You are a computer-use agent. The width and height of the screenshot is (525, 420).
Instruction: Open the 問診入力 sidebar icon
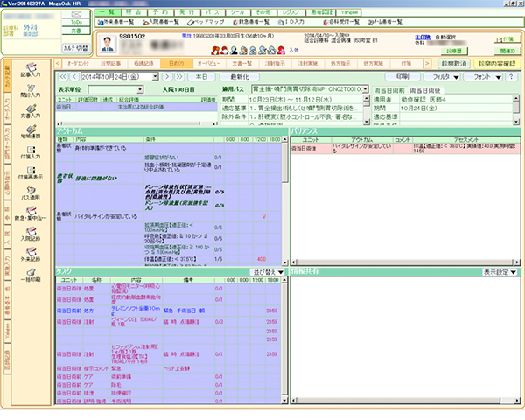(29, 93)
